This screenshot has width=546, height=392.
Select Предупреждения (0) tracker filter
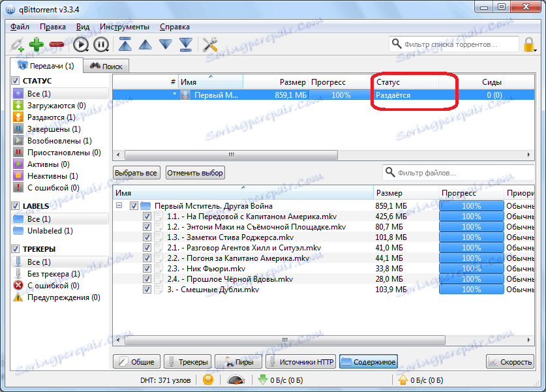click(x=60, y=297)
